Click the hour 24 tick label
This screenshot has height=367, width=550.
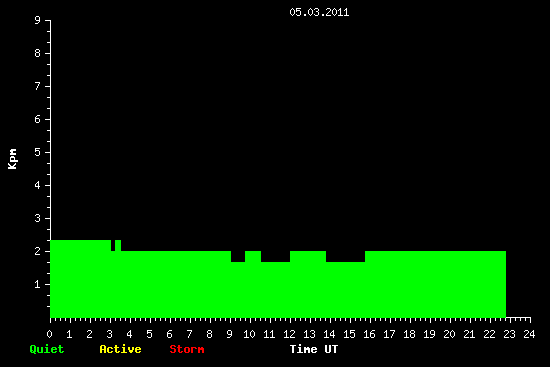[529, 334]
